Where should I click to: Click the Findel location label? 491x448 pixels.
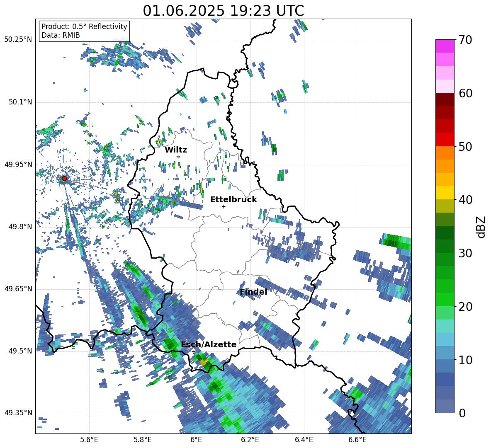click(253, 292)
